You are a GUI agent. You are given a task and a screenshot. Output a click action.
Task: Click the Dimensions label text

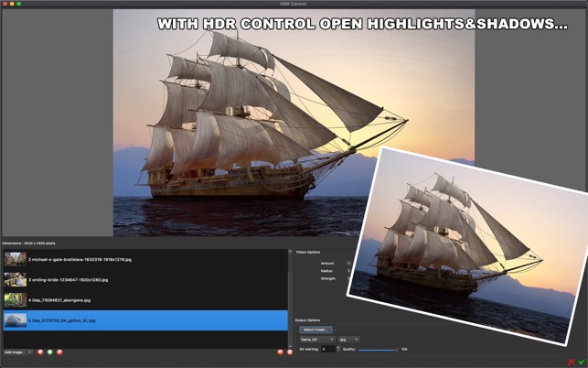click(x=29, y=244)
